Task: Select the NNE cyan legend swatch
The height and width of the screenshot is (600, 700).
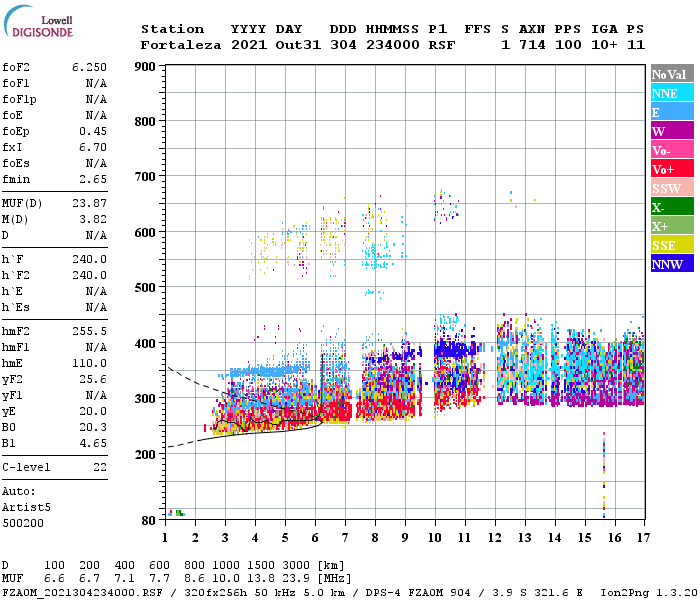Action: tap(672, 93)
